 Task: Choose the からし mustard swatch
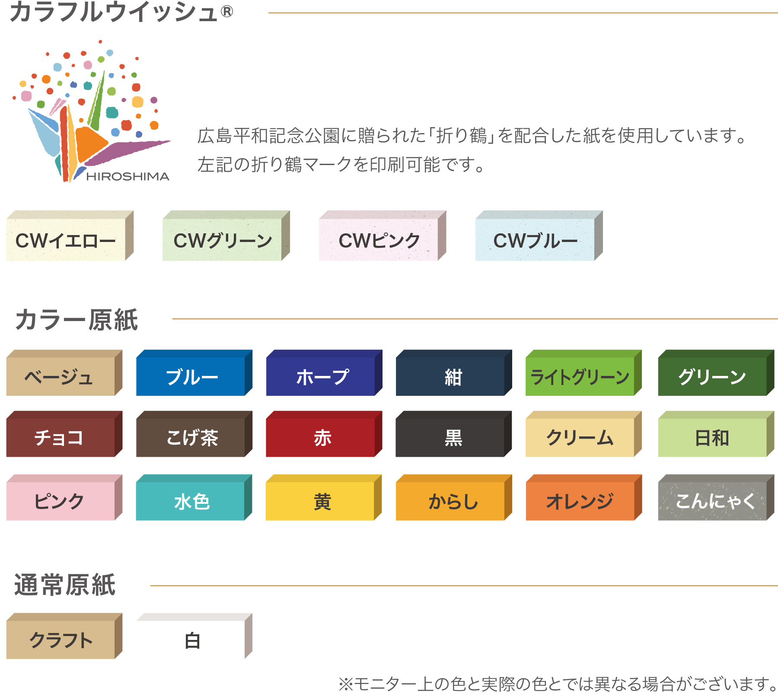[x=454, y=497]
